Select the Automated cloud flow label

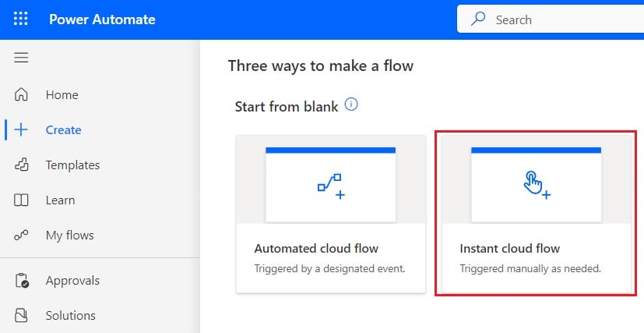[316, 248]
